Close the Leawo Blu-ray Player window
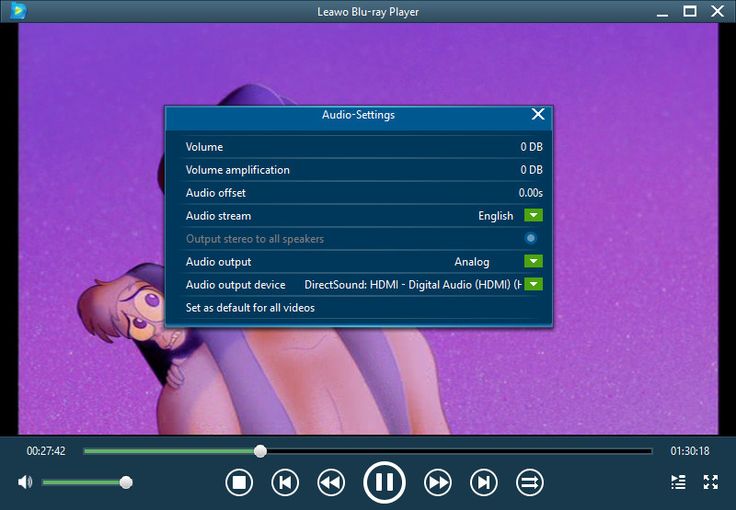This screenshot has height=510, width=736. [717, 11]
